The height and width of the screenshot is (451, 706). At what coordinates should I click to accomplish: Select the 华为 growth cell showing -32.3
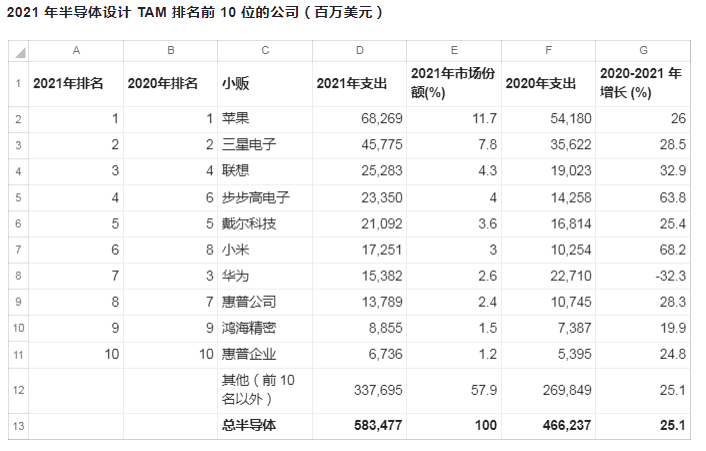(642, 273)
